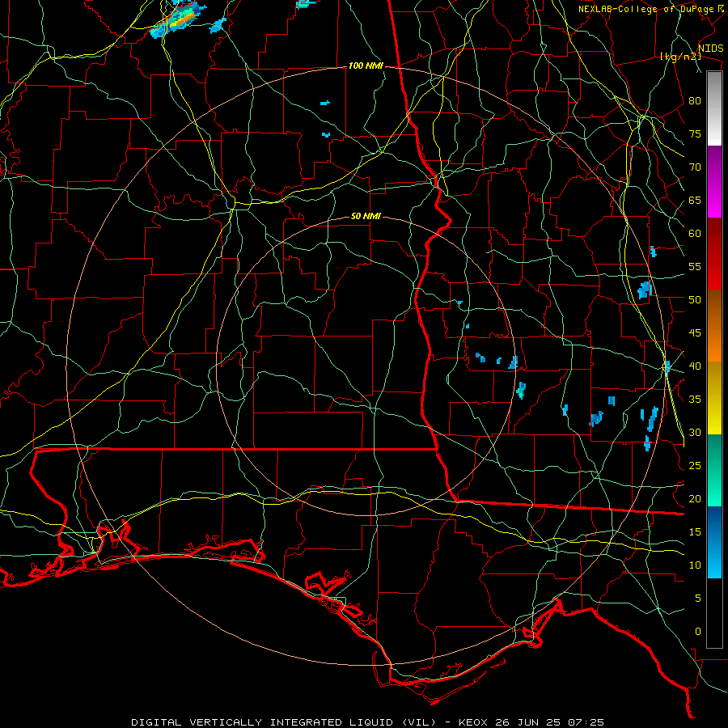This screenshot has height=728, width=728.
Task: Click the 100 NMI range ring label
Action: pos(366,66)
